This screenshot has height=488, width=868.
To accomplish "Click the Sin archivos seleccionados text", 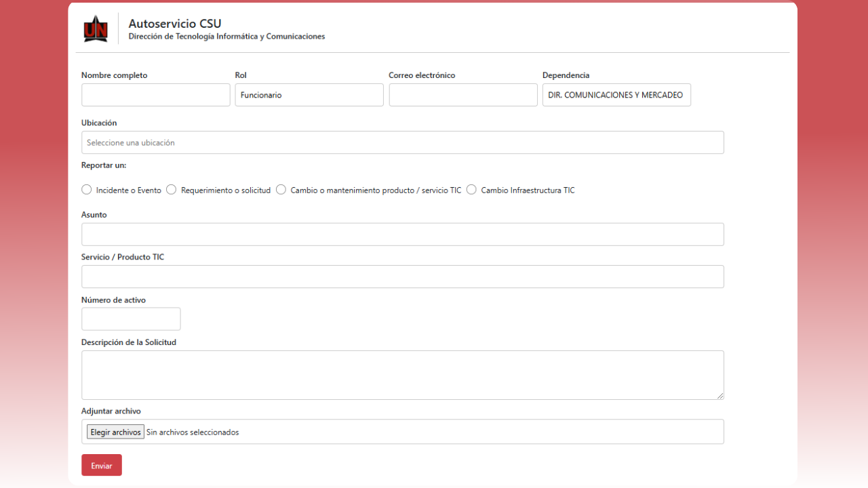I will tap(193, 432).
